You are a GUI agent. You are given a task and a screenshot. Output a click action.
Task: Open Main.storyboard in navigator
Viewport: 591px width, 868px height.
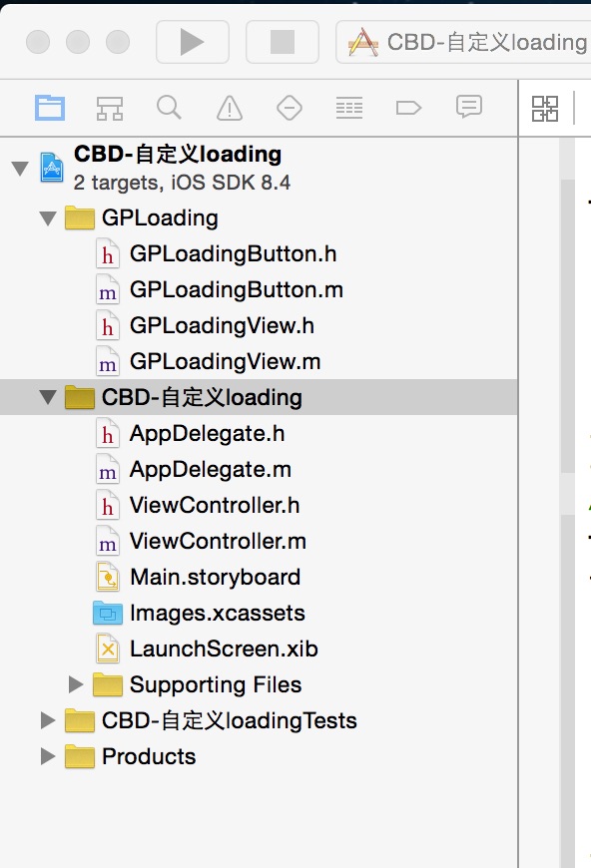(215, 577)
